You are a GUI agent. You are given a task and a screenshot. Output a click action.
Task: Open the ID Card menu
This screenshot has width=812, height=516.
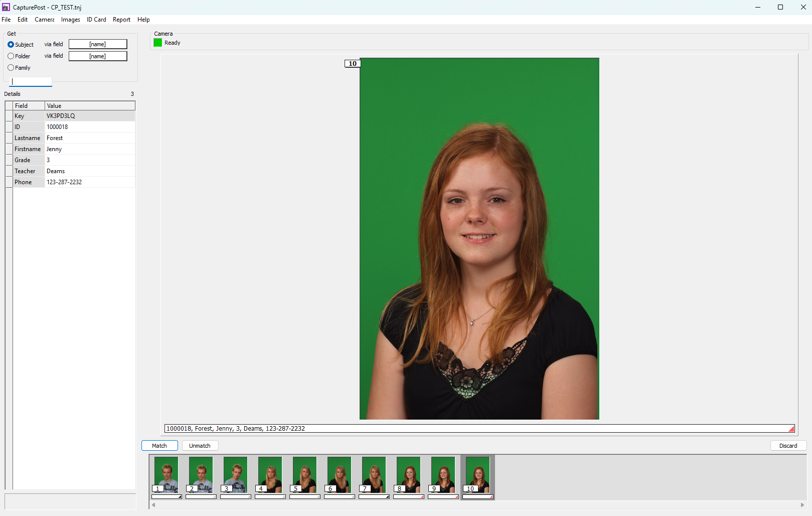[x=96, y=20]
